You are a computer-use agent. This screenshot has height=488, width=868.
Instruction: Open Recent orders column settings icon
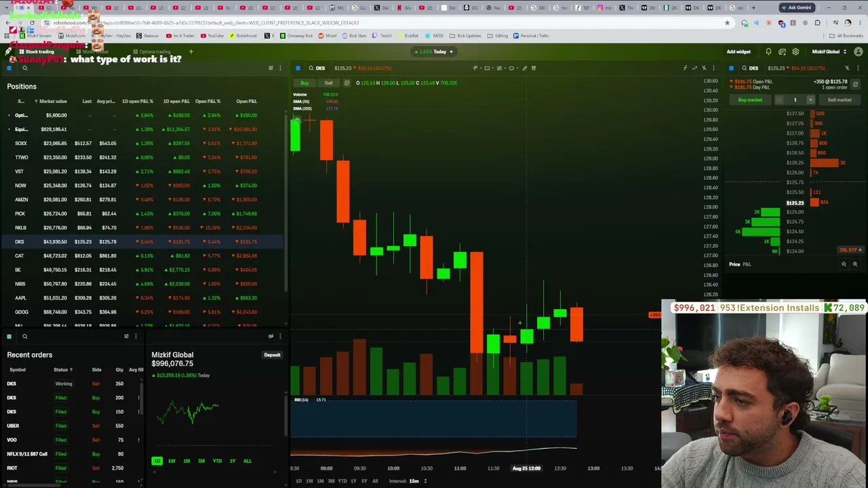[126, 336]
